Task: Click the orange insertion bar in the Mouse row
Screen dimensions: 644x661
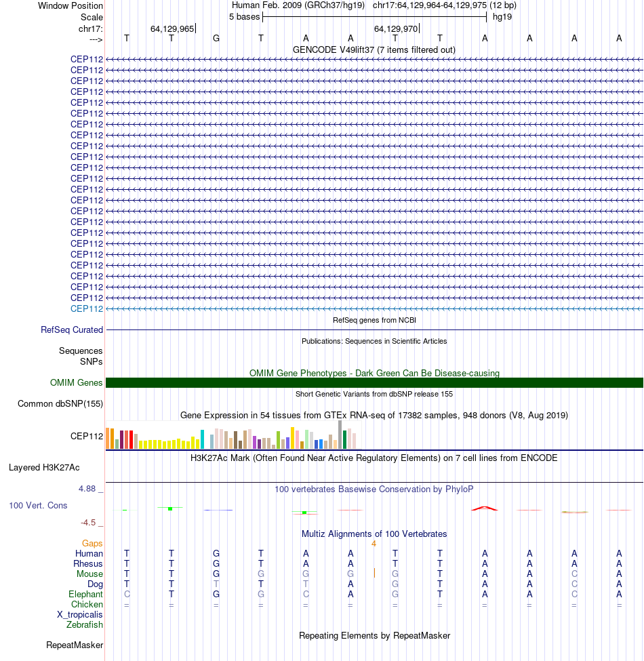Action: (374, 573)
